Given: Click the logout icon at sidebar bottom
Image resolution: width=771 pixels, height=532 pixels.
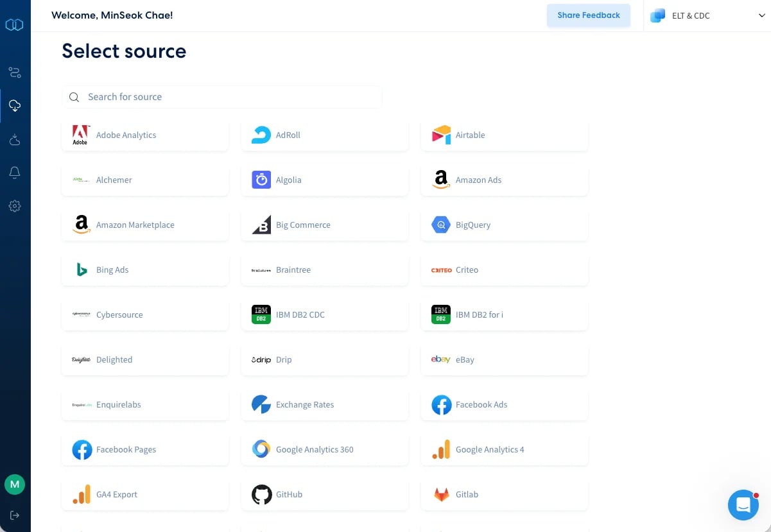Looking at the screenshot, I should click(15, 515).
